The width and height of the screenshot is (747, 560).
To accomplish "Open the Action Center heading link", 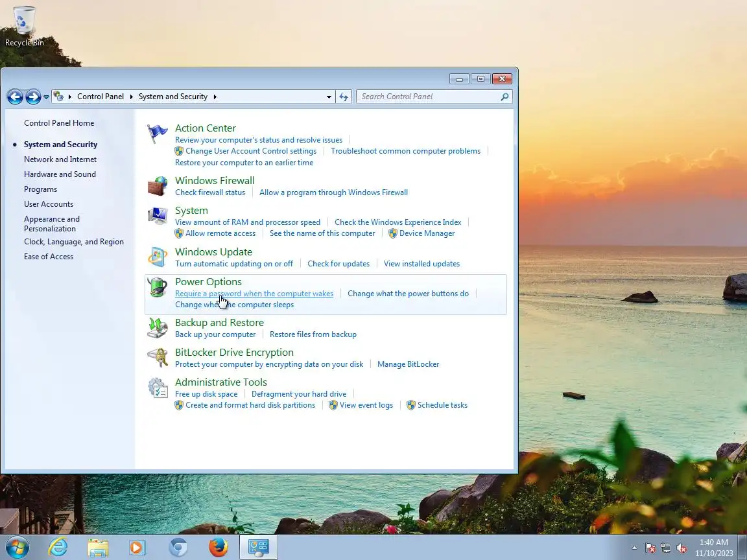I will coord(206,128).
